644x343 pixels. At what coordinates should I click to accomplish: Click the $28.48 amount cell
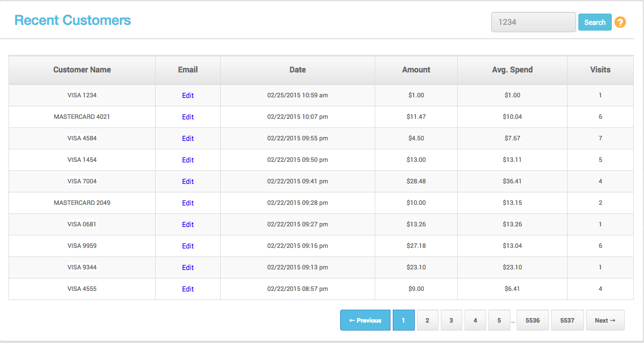[416, 181]
